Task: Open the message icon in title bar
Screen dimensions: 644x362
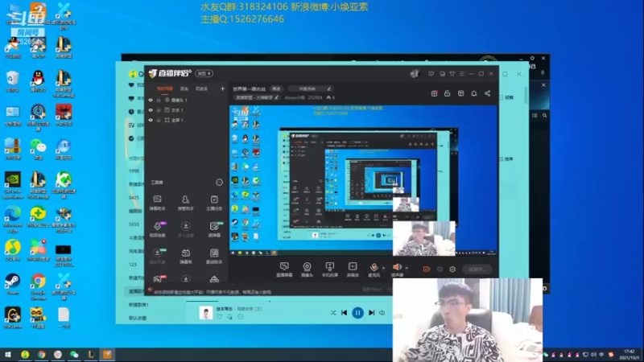Action: 431,74
